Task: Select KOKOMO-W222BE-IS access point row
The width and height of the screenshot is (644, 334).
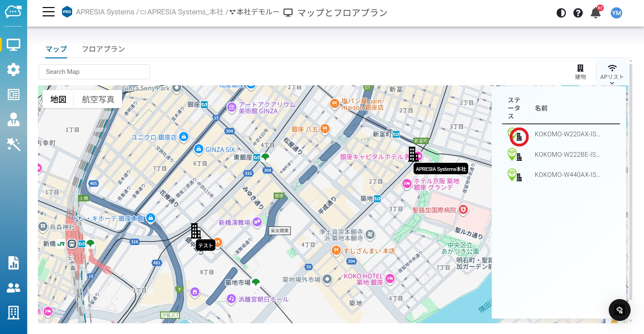Action: (x=567, y=155)
